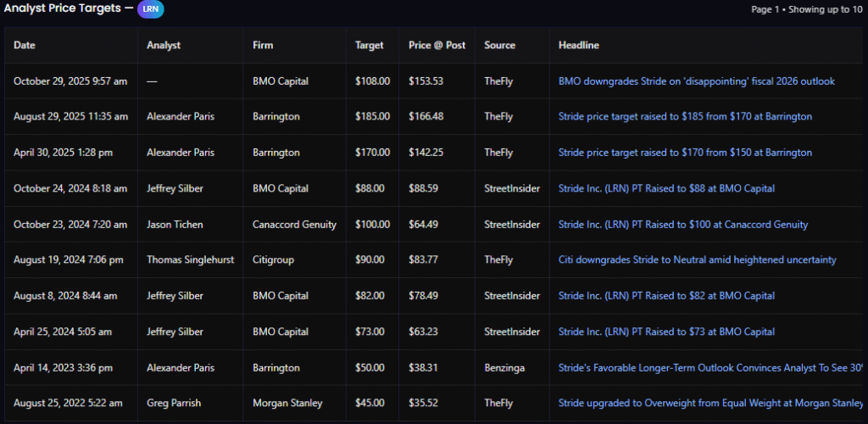Image resolution: width=868 pixels, height=424 pixels.
Task: Click the LRN ticker badge
Action: pos(150,9)
